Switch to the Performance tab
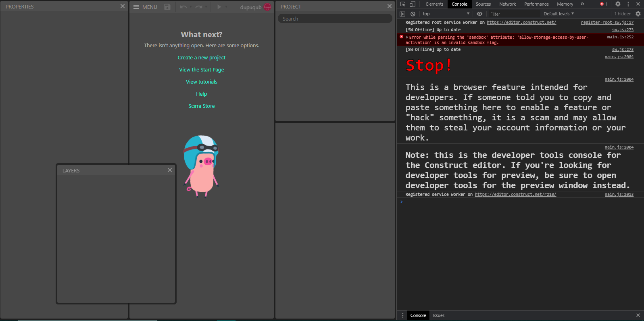644x321 pixels. (x=536, y=4)
